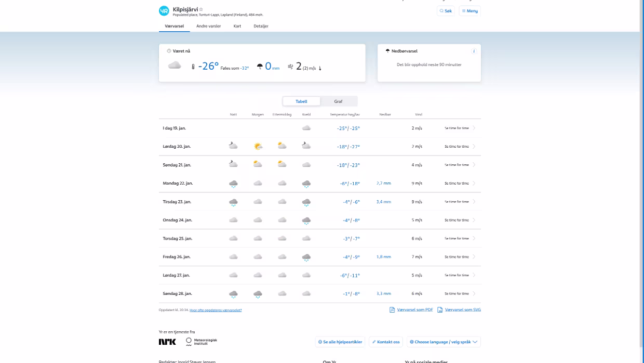Click the Meteorologisk institutt logo

[202, 342]
